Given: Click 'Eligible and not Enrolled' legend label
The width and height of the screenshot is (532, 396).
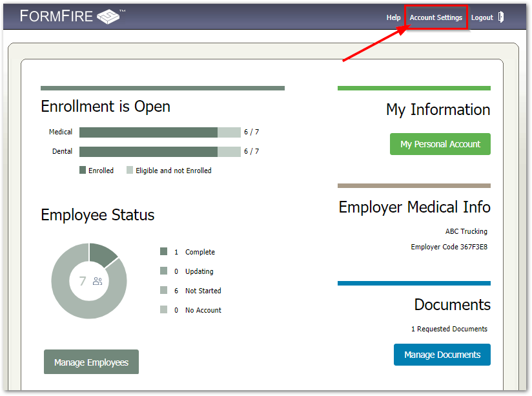Looking at the screenshot, I should coord(174,171).
